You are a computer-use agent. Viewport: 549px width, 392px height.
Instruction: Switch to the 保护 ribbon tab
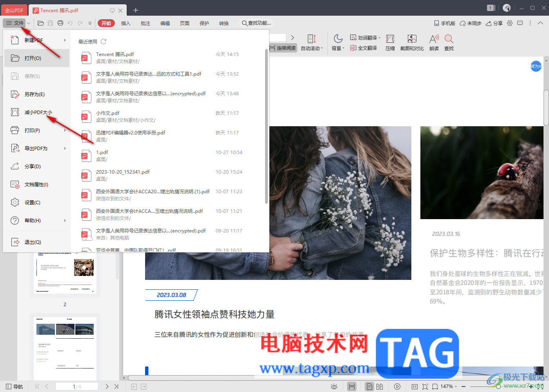204,23
